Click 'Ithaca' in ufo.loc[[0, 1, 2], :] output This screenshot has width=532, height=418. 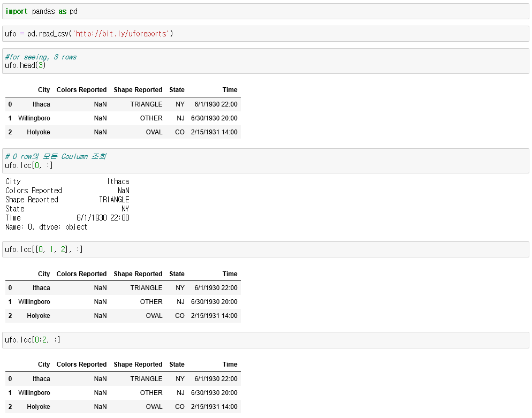click(41, 288)
